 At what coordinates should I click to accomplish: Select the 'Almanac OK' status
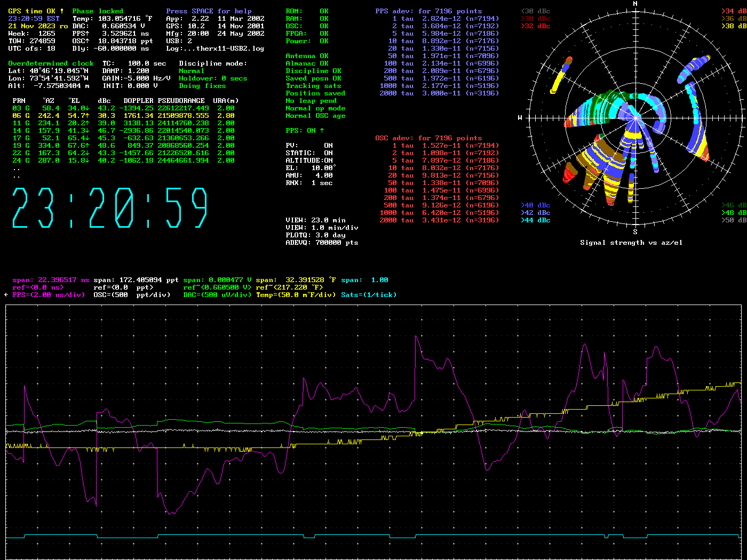click(307, 63)
